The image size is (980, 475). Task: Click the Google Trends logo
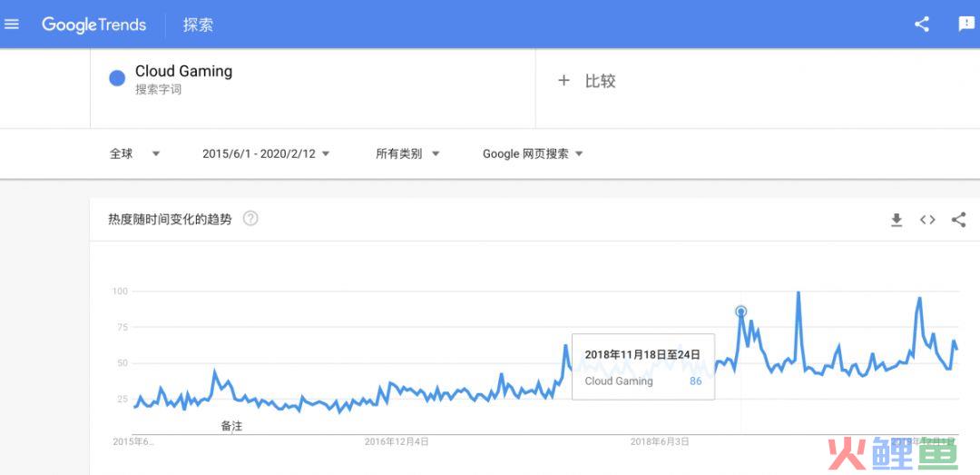(93, 25)
